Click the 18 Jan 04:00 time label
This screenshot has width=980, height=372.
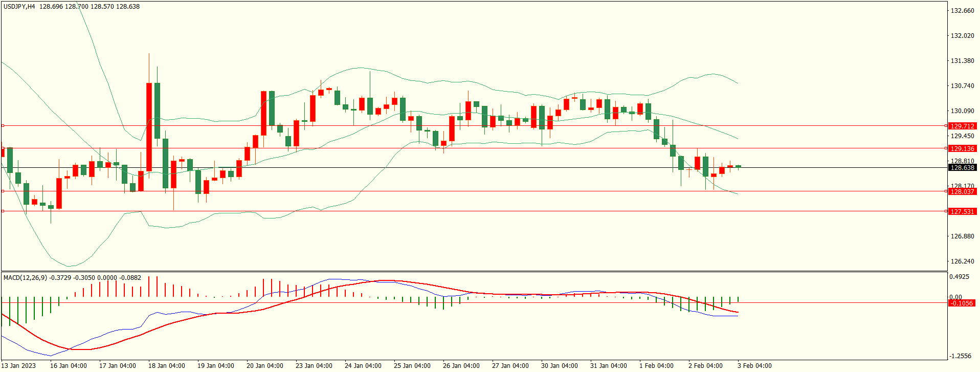tap(166, 365)
